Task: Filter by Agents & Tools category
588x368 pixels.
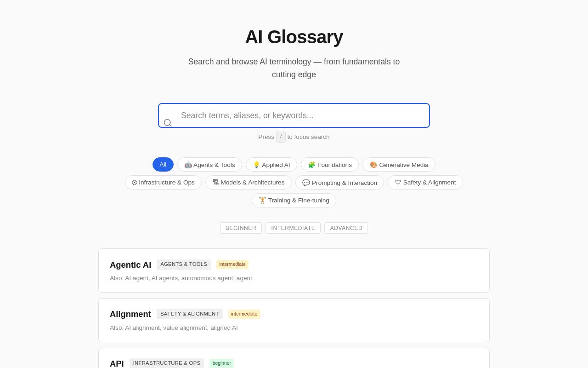Action: click(209, 165)
